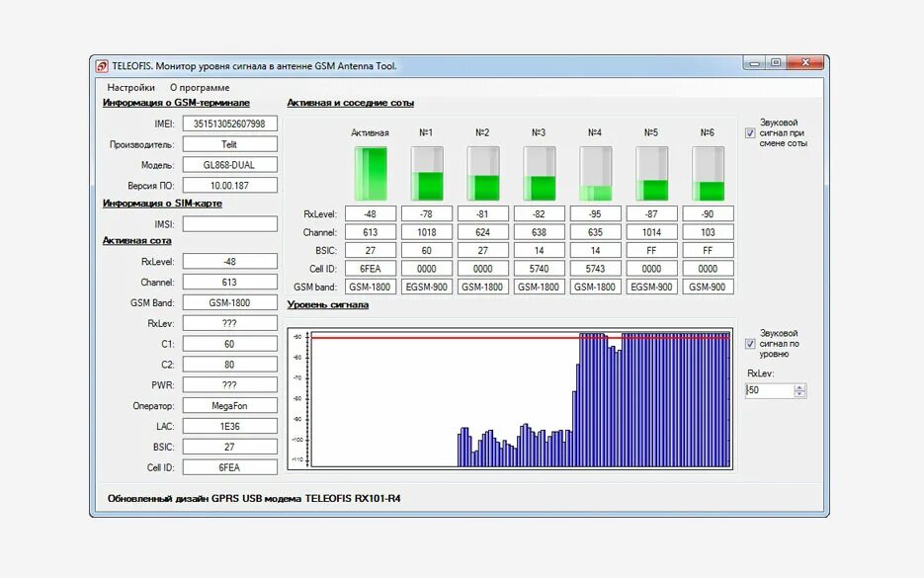Click the BSIC value 60

point(427,250)
